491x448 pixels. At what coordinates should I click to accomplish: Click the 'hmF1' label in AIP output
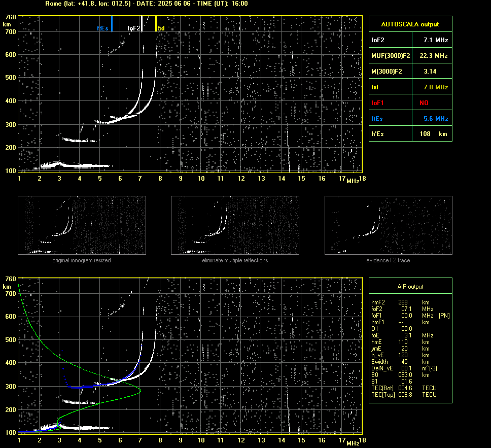tap(378, 322)
